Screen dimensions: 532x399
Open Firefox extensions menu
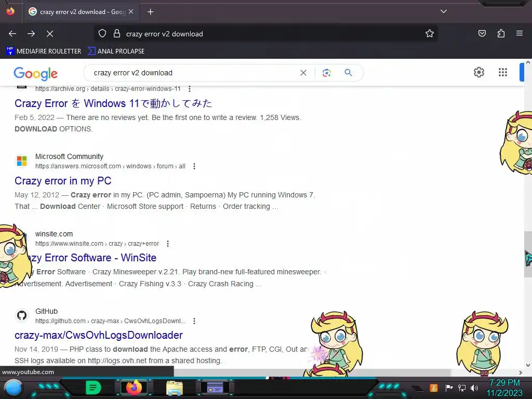click(x=501, y=34)
